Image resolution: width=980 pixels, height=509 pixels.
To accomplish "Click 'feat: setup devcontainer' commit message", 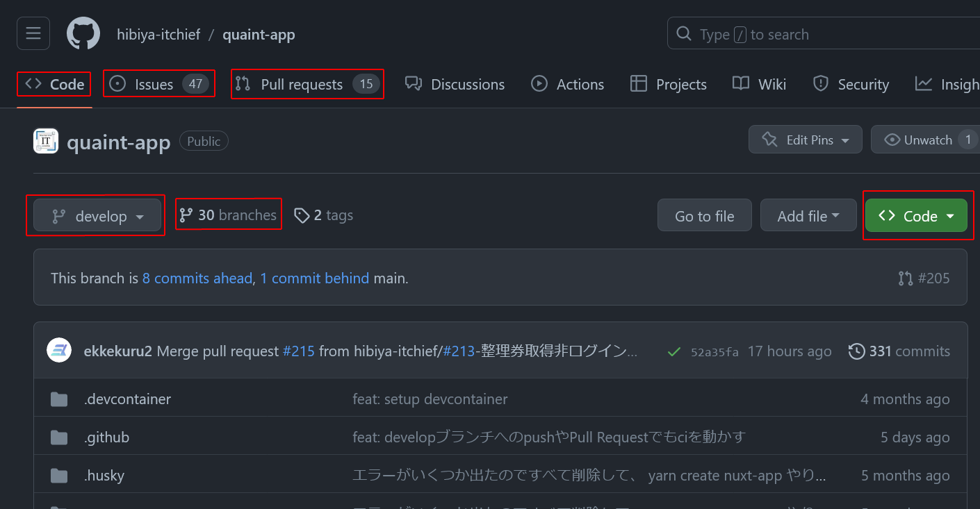I will [430, 399].
